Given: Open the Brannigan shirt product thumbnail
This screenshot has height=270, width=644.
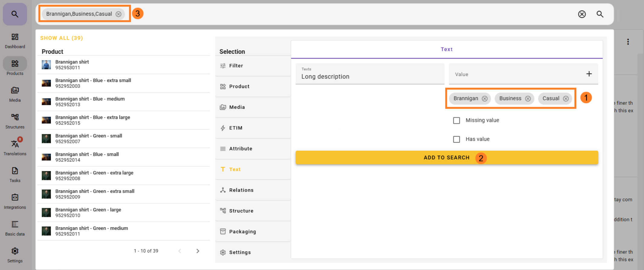Looking at the screenshot, I should click(x=46, y=65).
